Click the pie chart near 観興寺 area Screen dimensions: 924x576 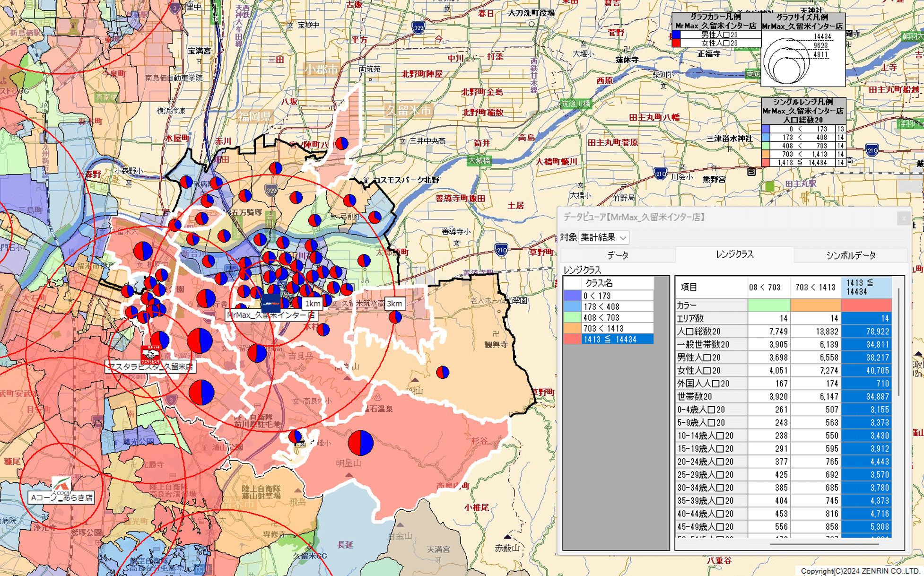[x=443, y=373]
